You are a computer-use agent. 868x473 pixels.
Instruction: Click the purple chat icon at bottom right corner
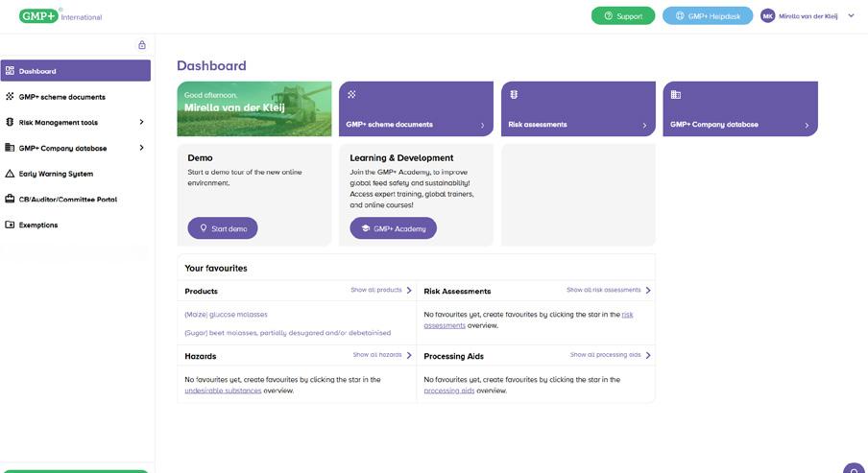(855, 469)
